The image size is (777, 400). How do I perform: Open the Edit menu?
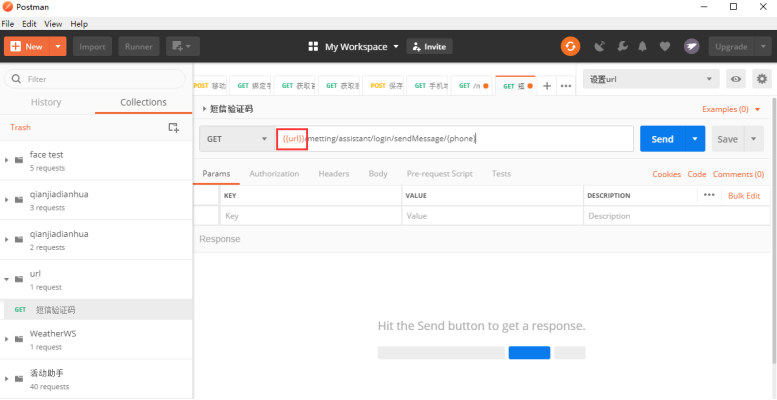(29, 24)
